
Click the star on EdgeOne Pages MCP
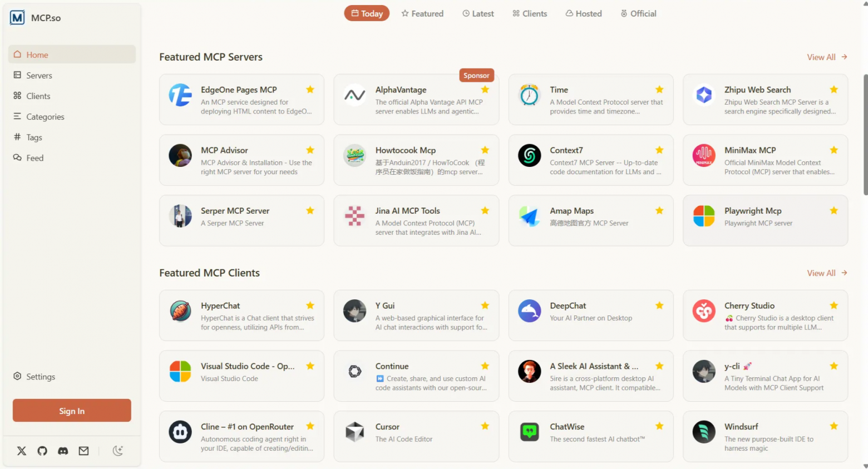click(x=310, y=89)
